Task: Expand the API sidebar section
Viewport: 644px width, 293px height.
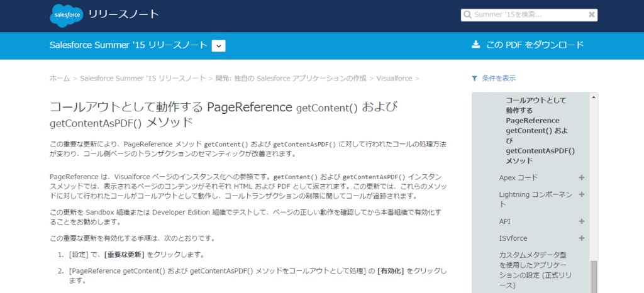Action: [x=581, y=221]
